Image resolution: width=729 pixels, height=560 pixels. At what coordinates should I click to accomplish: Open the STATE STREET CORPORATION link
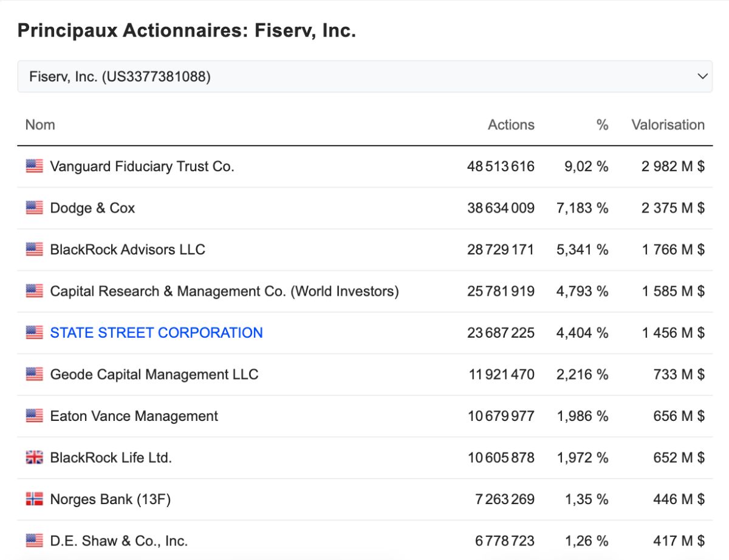[157, 333]
